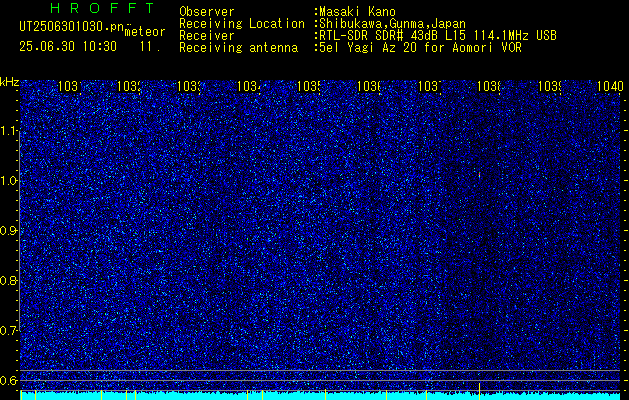
Task: Click the Receiver label
Action: coord(207,36)
